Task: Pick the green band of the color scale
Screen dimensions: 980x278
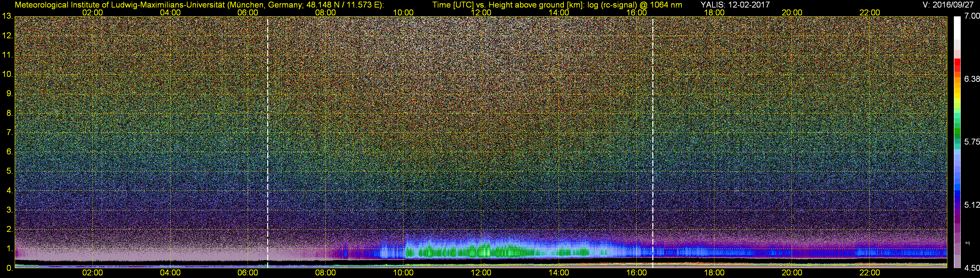Action: pos(957,131)
